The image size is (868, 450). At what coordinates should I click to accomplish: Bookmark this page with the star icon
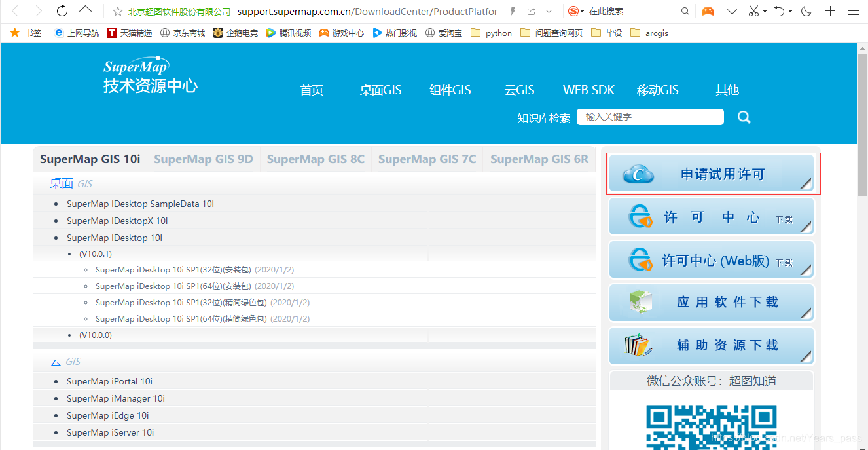[118, 11]
